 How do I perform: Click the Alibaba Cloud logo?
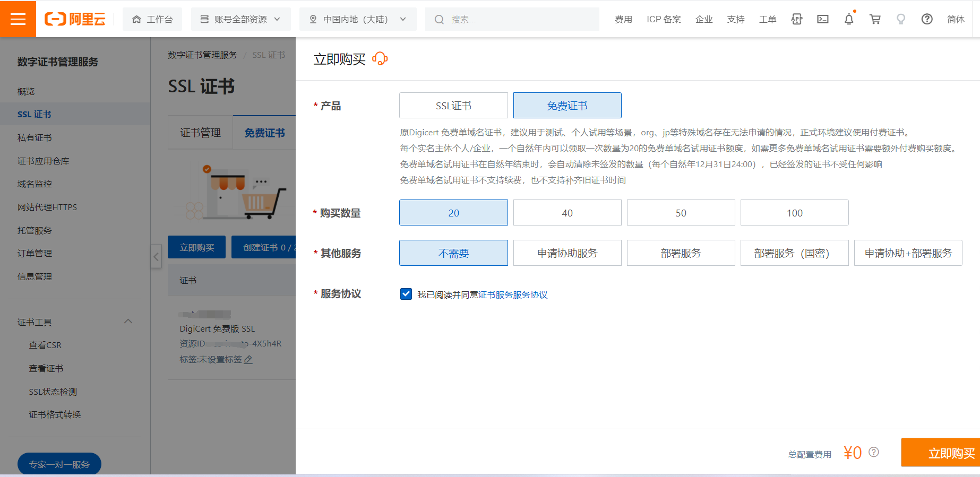coord(75,19)
